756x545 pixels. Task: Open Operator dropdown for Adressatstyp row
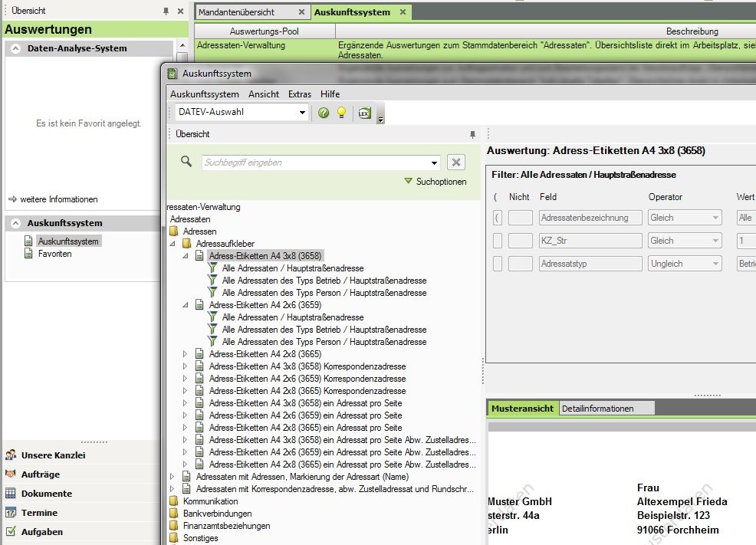[715, 264]
